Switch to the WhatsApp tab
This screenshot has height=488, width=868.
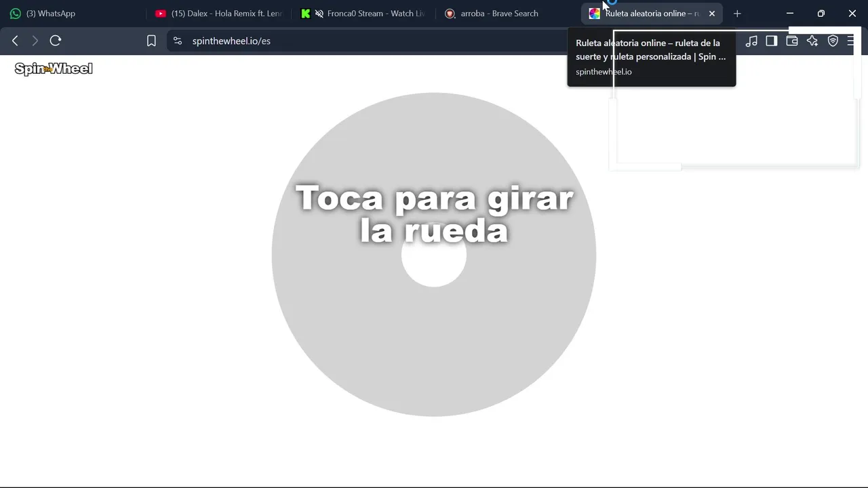(x=73, y=14)
